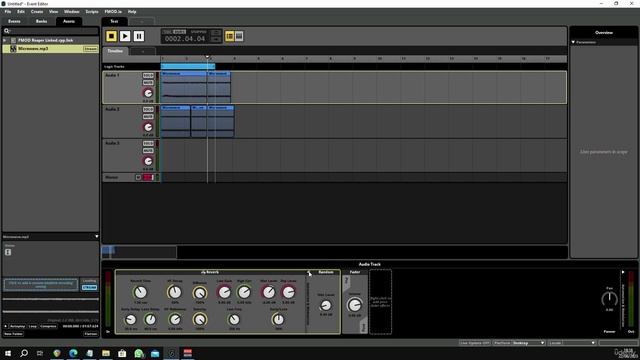Toggle Loop in asset preview
Image resolution: width=640 pixels, height=360 pixels.
coord(33,326)
